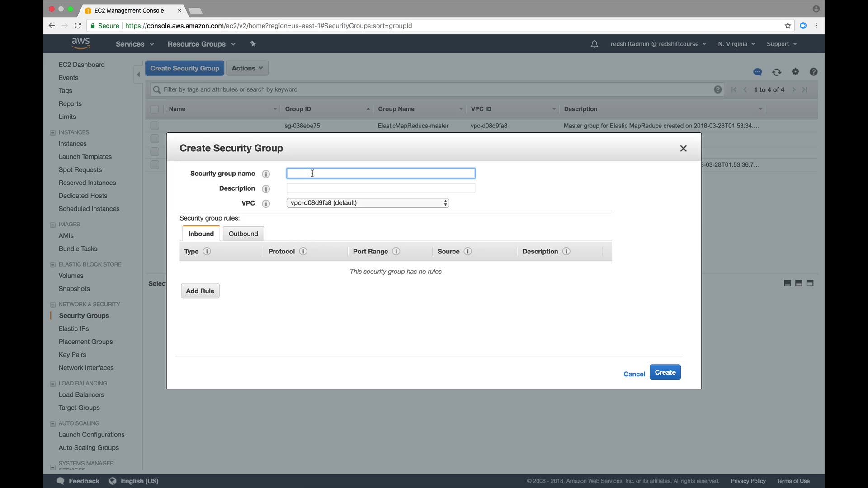The height and width of the screenshot is (488, 868).
Task: Open the feedback chat bubble icon
Action: (758, 72)
